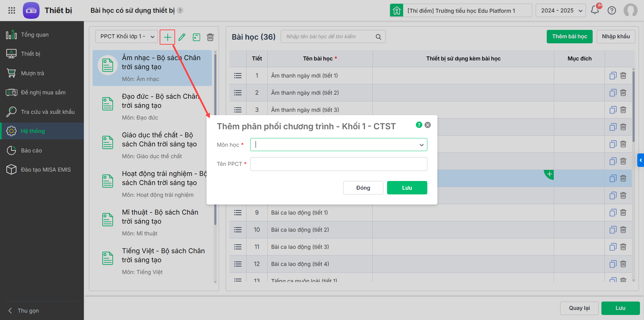Click the Đóng button in dialog

click(x=363, y=188)
